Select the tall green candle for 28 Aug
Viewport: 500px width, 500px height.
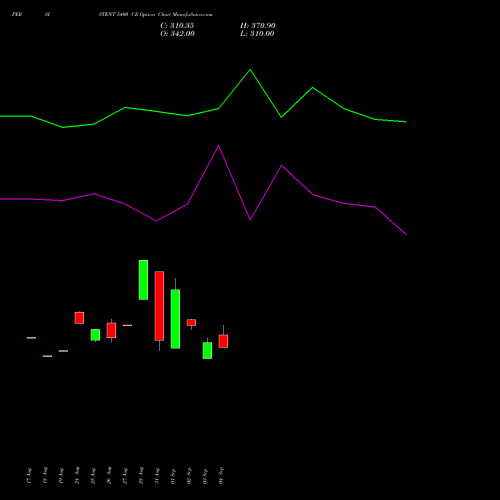pyautogui.click(x=143, y=280)
